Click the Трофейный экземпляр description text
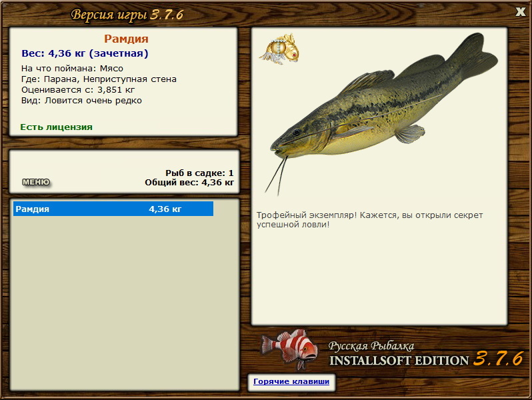The width and height of the screenshot is (532, 400). (369, 219)
